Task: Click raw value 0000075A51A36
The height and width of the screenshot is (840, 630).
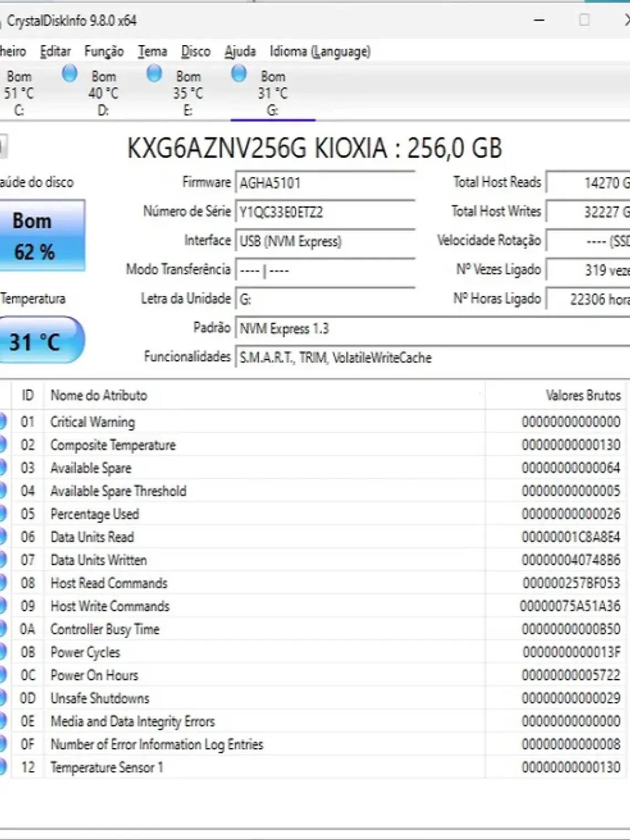Action: pos(570,606)
